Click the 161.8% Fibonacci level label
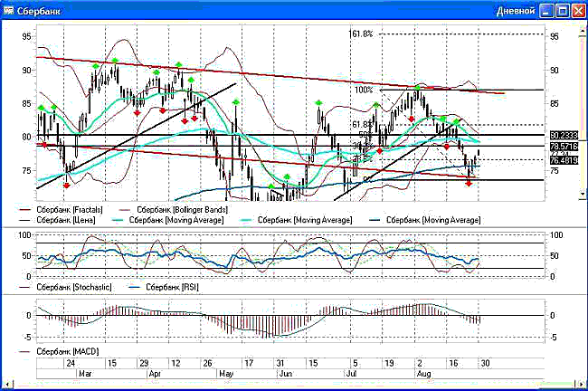588x391 pixels. tap(361, 33)
